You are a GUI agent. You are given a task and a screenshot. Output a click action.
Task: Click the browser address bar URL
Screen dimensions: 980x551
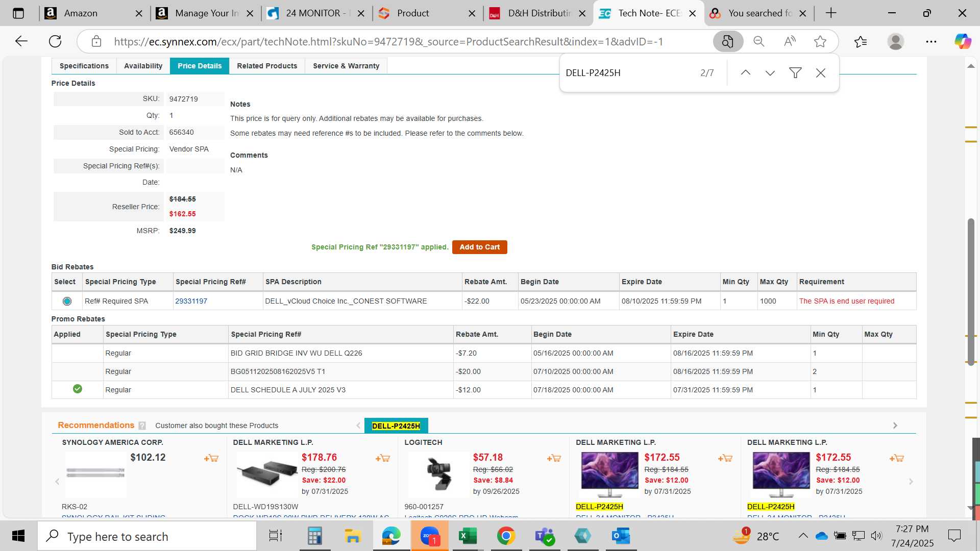[388, 42]
